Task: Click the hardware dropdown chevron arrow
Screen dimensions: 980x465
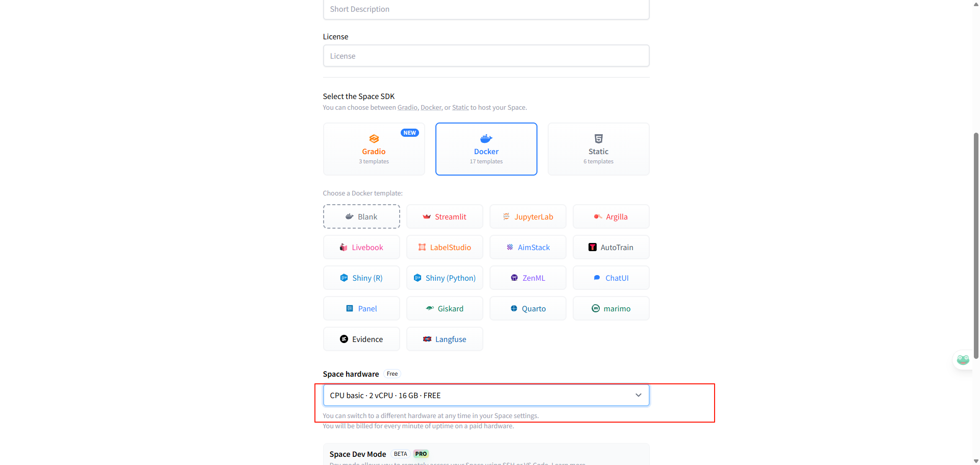Action: click(638, 396)
